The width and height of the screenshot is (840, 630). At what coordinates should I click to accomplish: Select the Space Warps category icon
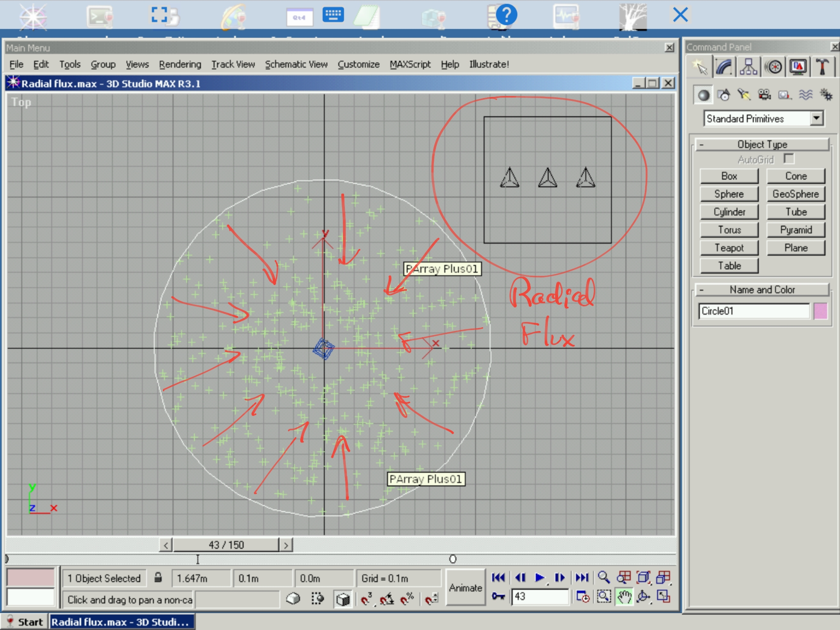tap(806, 95)
